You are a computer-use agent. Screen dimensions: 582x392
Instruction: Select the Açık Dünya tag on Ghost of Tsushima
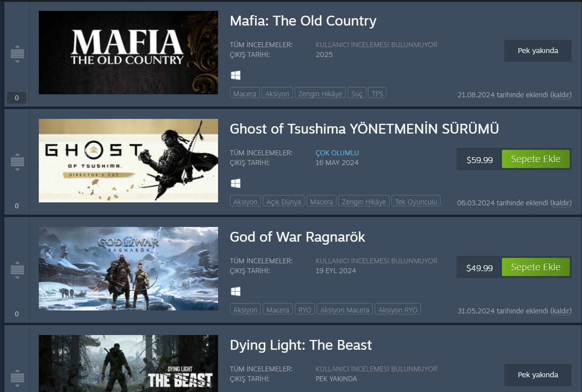coord(283,201)
